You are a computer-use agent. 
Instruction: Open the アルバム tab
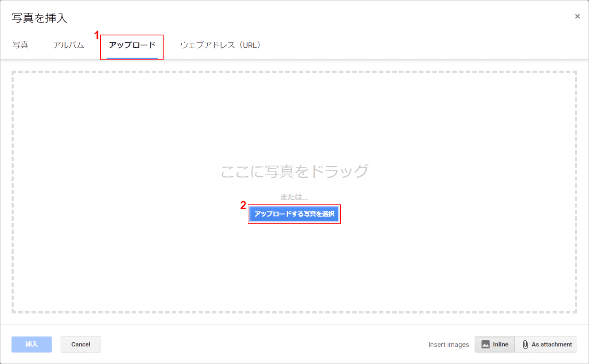tap(68, 45)
